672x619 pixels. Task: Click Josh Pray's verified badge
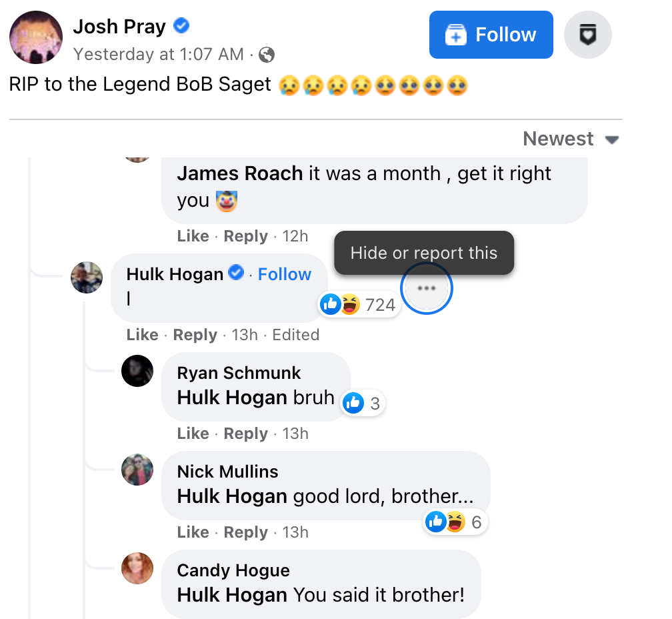[181, 26]
